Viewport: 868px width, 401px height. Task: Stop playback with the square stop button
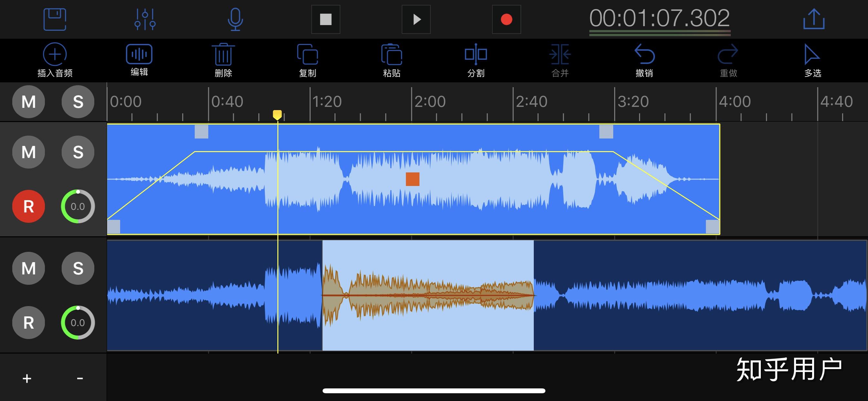click(x=325, y=20)
